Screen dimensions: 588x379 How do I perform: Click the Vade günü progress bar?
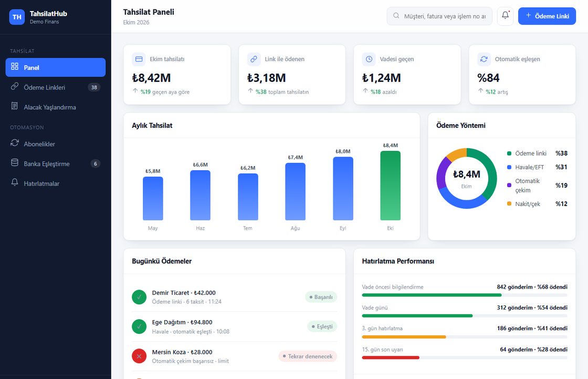tap(464, 316)
